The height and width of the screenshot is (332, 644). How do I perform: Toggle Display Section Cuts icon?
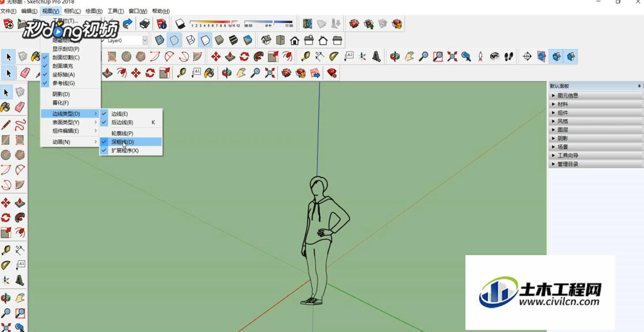556,57
